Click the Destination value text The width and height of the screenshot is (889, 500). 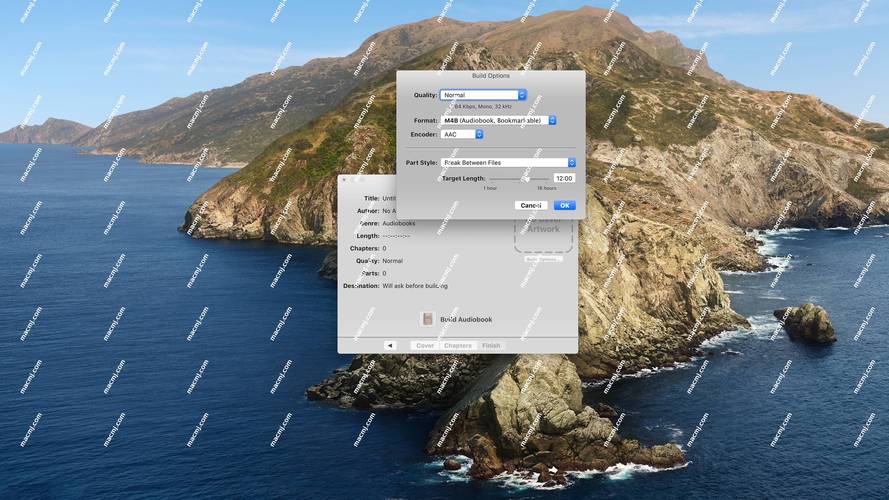pyautogui.click(x=415, y=286)
